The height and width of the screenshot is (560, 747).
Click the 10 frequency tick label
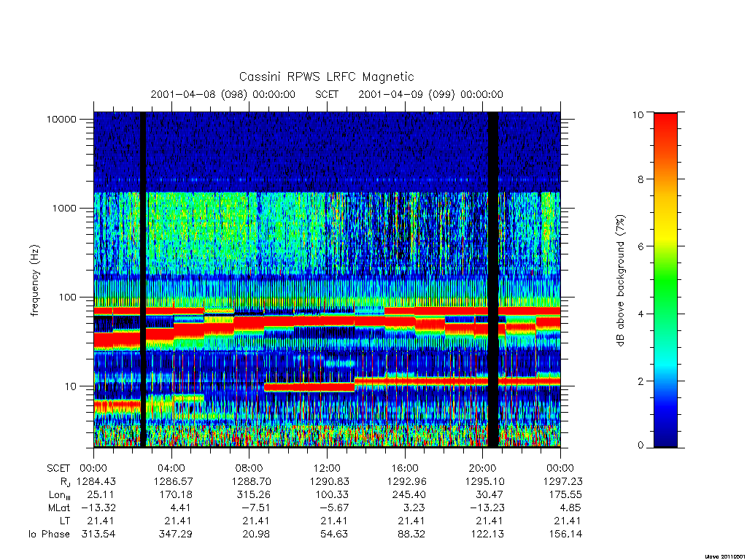71,386
